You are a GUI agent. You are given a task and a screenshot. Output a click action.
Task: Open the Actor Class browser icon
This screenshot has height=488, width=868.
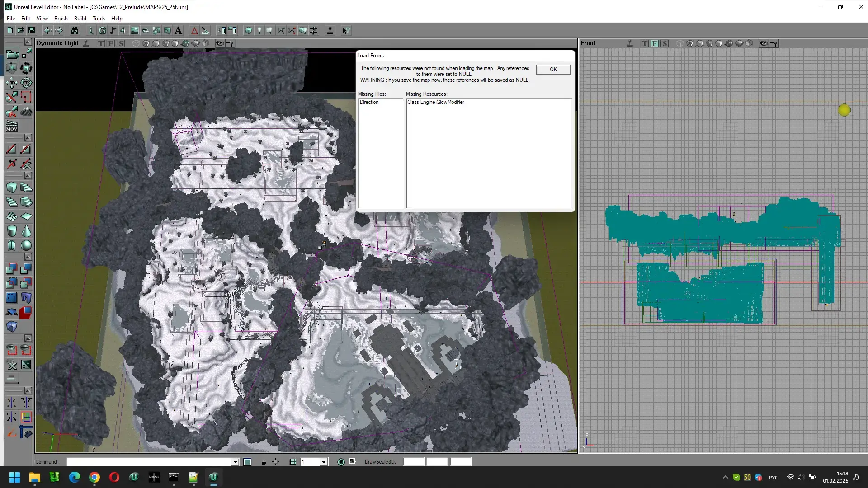coord(91,31)
